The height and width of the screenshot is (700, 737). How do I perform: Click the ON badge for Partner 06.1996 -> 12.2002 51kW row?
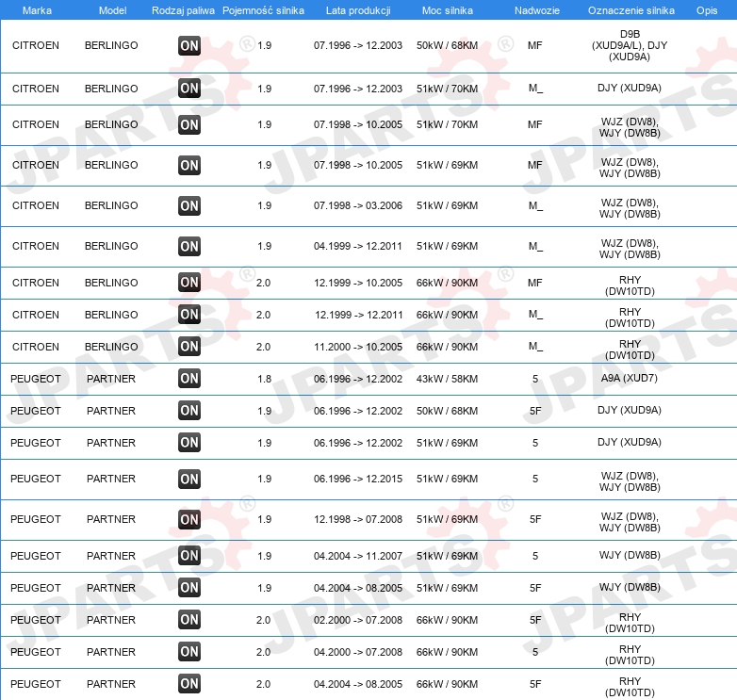coord(189,443)
